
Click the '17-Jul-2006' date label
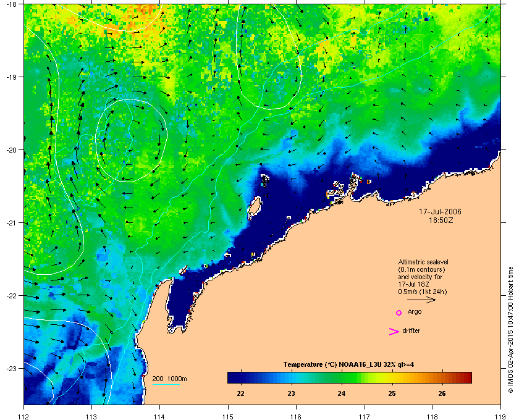(440, 211)
